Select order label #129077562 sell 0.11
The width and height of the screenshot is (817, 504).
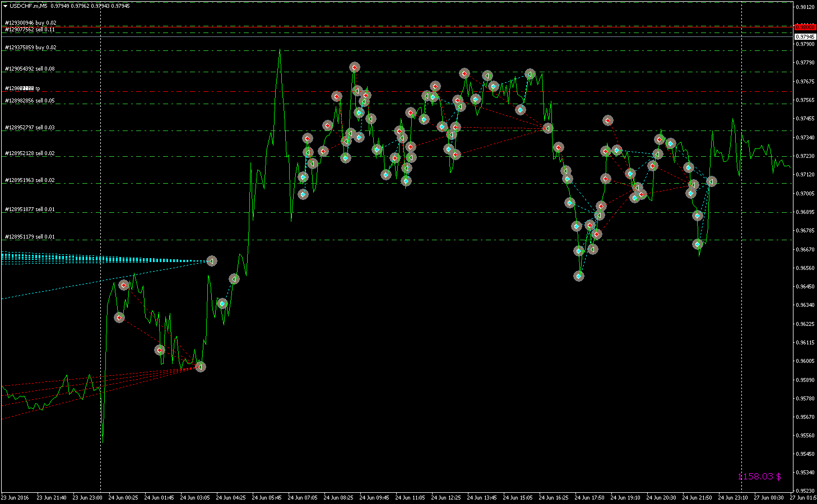coord(30,30)
